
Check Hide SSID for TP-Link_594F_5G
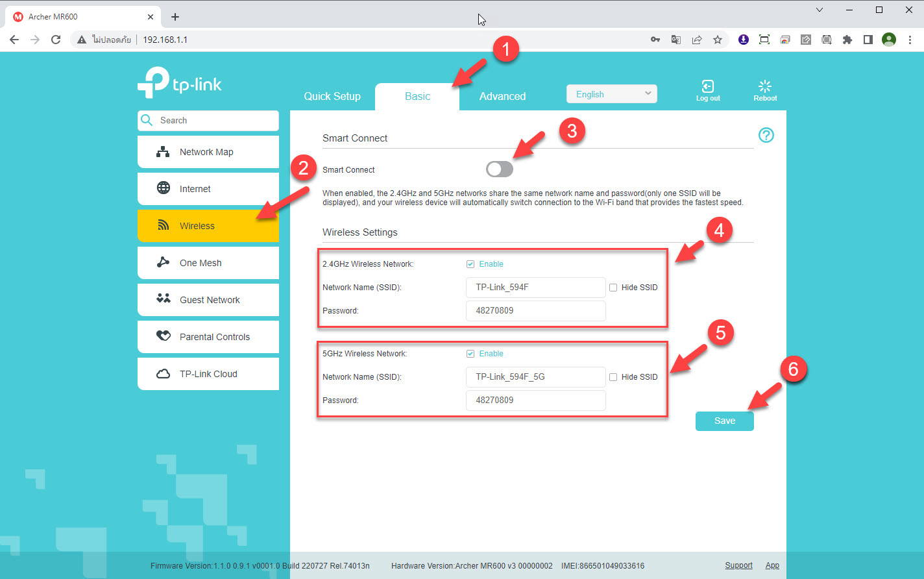(613, 377)
